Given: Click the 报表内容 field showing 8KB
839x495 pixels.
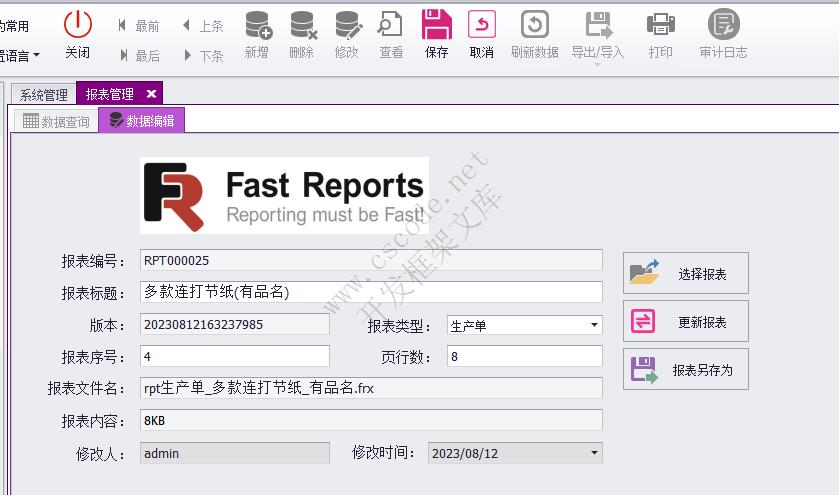Looking at the screenshot, I should click(x=371, y=420).
